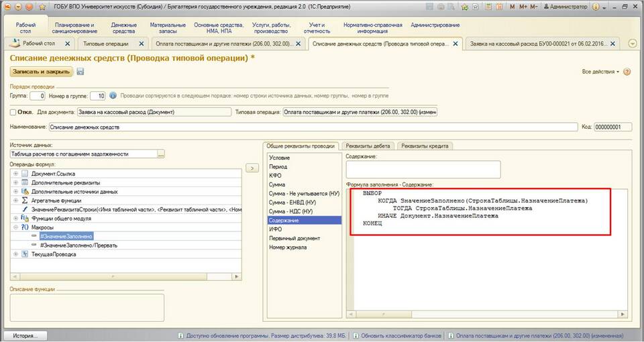Click the Рабочий стол tab desk icon
Image resolution: width=644 pixels, height=342 pixels.
[x=14, y=43]
